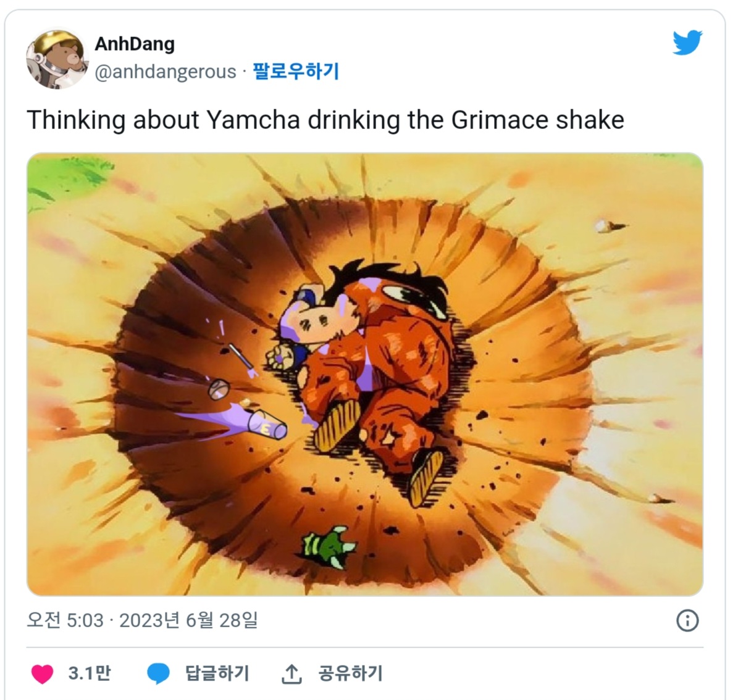Screen dimensions: 738x700
Task: Click the spilled purple shake cup in image
Action: click(267, 425)
